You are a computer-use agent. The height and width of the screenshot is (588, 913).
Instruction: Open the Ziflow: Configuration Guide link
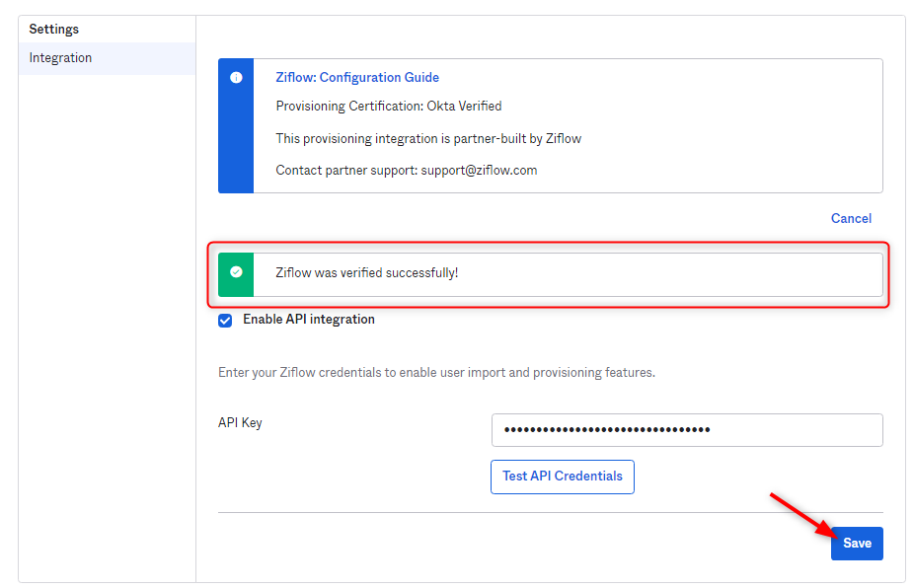click(x=357, y=77)
